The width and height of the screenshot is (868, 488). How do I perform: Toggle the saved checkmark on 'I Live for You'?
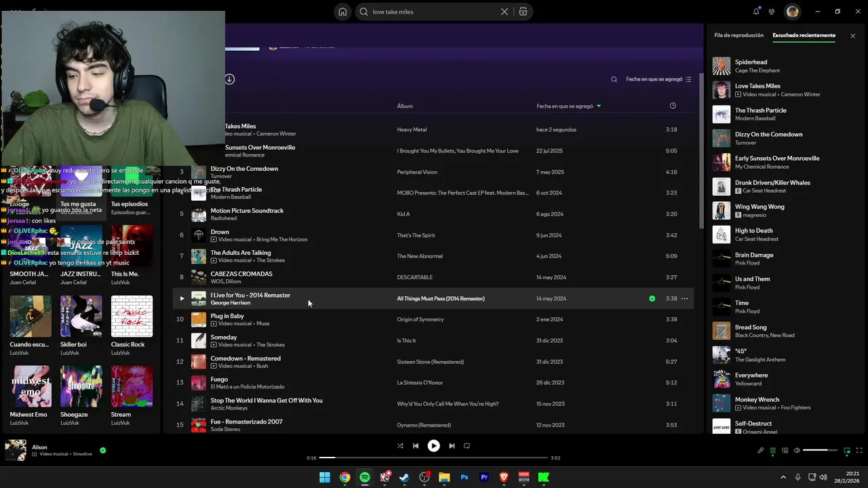[652, 298]
